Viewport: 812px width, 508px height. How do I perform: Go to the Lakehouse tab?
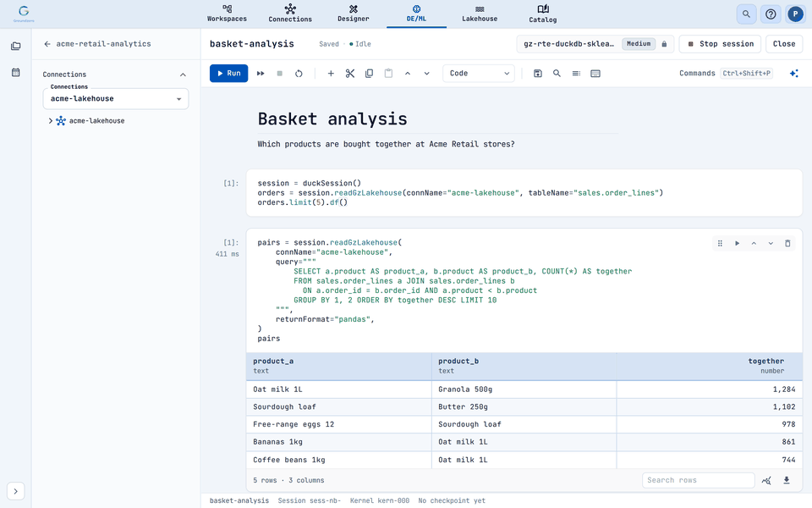480,14
